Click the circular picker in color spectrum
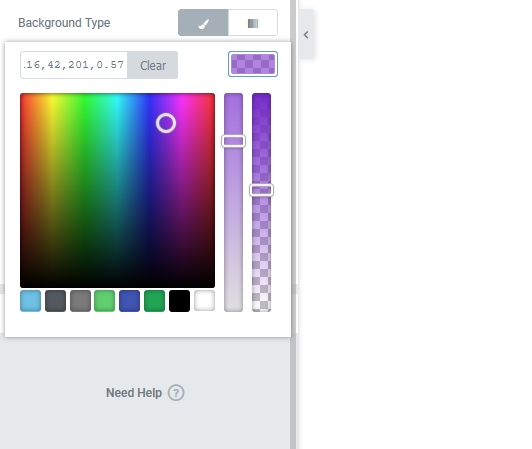Screen dimensions: 532x449 (166, 123)
